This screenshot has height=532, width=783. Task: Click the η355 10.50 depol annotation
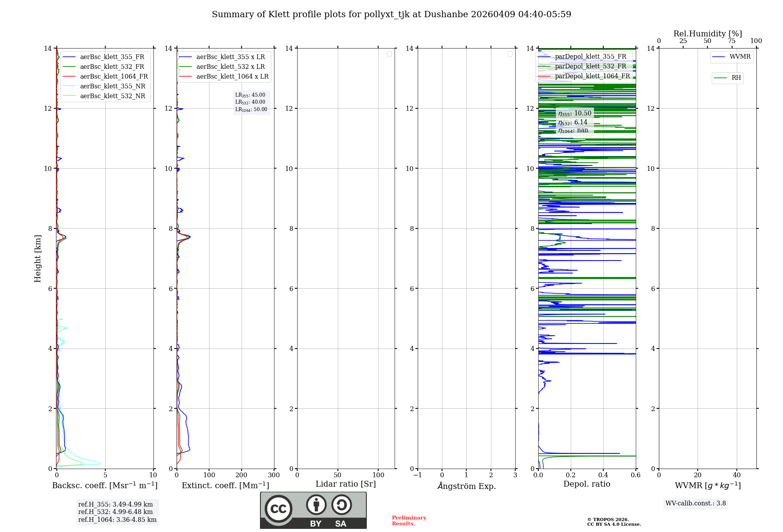[575, 113]
